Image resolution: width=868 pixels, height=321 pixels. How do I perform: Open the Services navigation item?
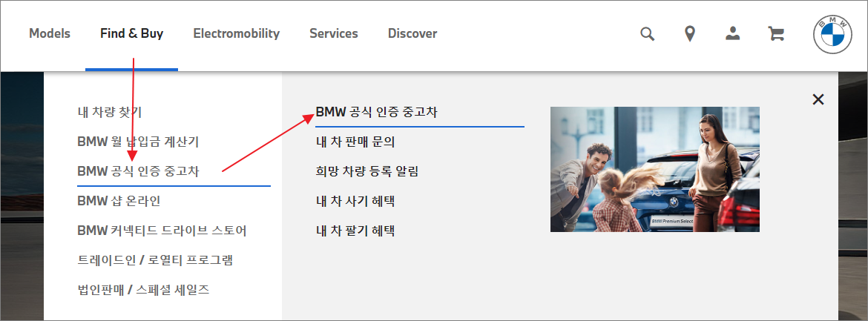[334, 34]
